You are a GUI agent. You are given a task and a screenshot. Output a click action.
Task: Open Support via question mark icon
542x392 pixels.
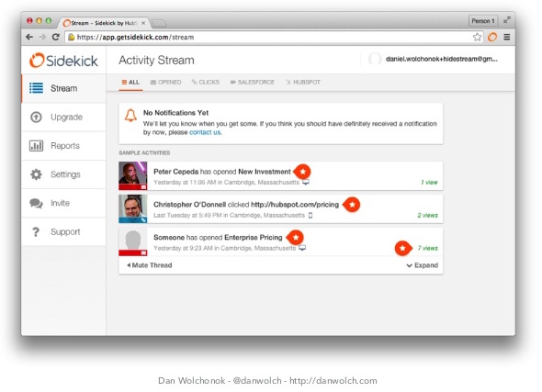coord(36,231)
